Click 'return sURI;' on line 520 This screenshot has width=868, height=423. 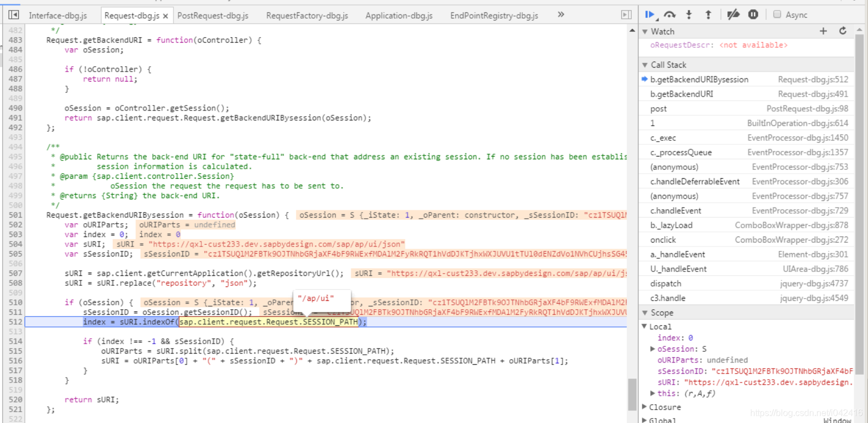pyautogui.click(x=92, y=400)
